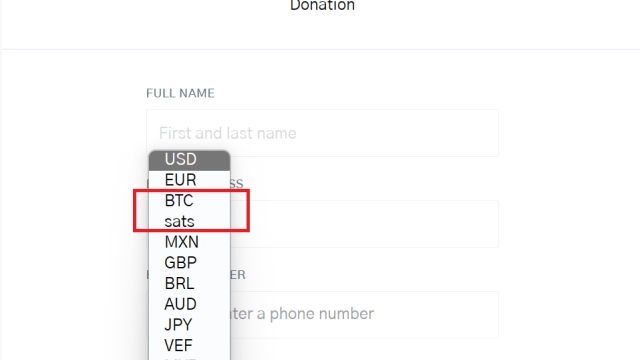Choose MXN from the currency list
Image resolution: width=640 pixels, height=360 pixels.
[189, 242]
